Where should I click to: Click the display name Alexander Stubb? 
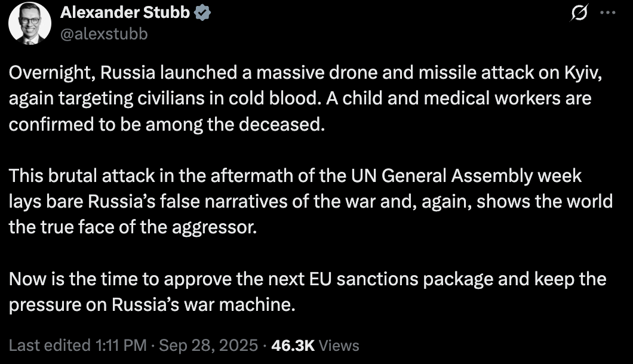click(124, 13)
